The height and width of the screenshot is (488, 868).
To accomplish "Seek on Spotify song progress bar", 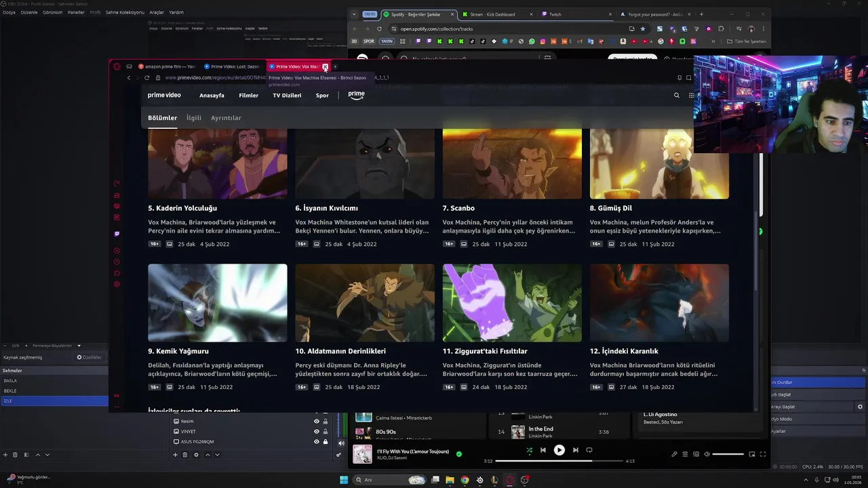I will 560,461.
